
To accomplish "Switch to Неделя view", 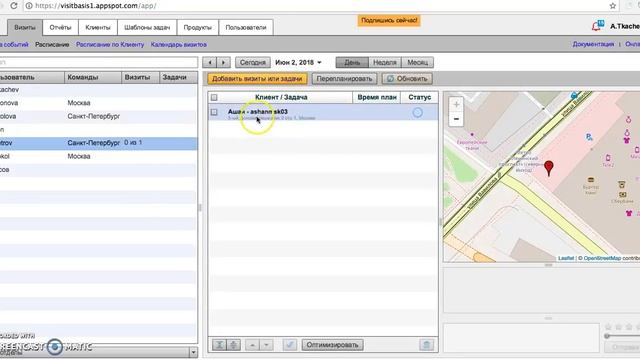I will coord(385,62).
